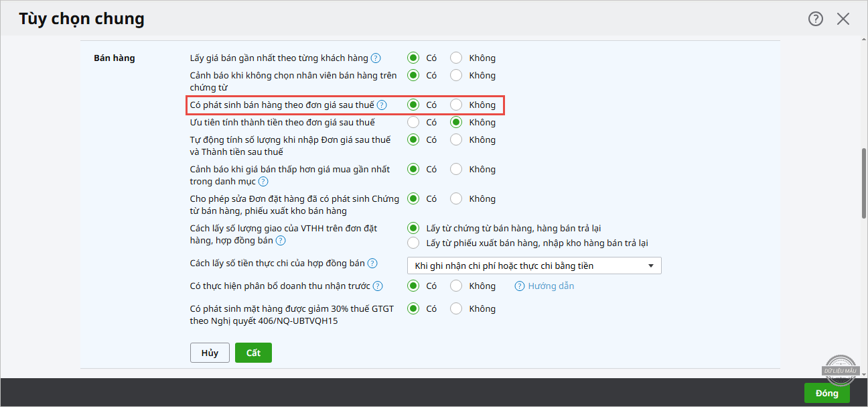Click the question icon before 'Hướng dẫn'

[520, 286]
